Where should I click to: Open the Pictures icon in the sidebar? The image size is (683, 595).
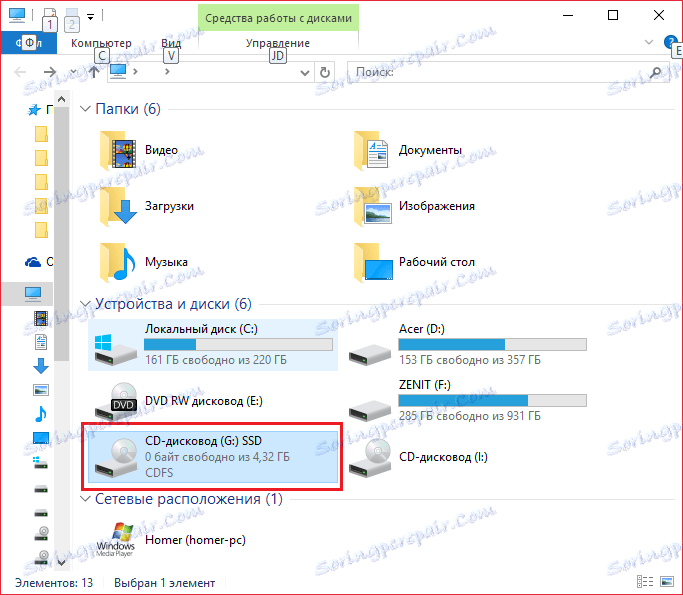click(41, 390)
